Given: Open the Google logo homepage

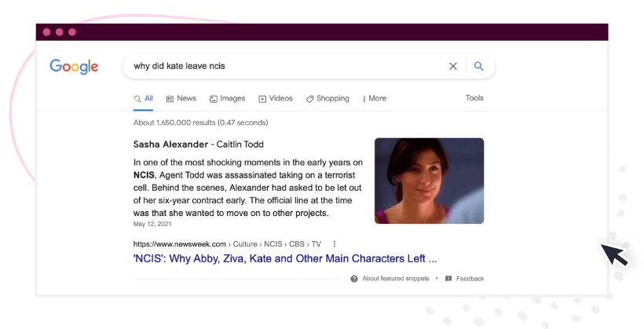Looking at the screenshot, I should pos(74,67).
